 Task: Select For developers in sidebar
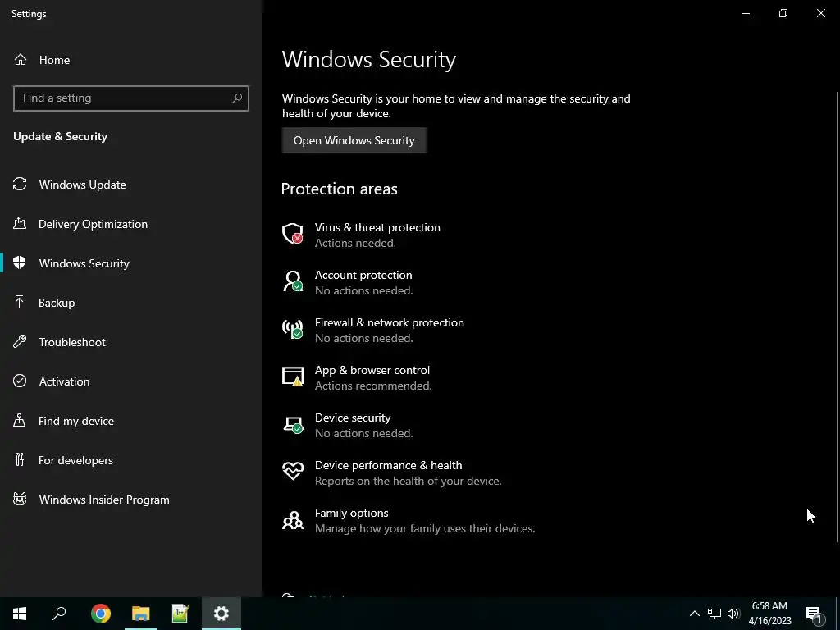point(131,460)
